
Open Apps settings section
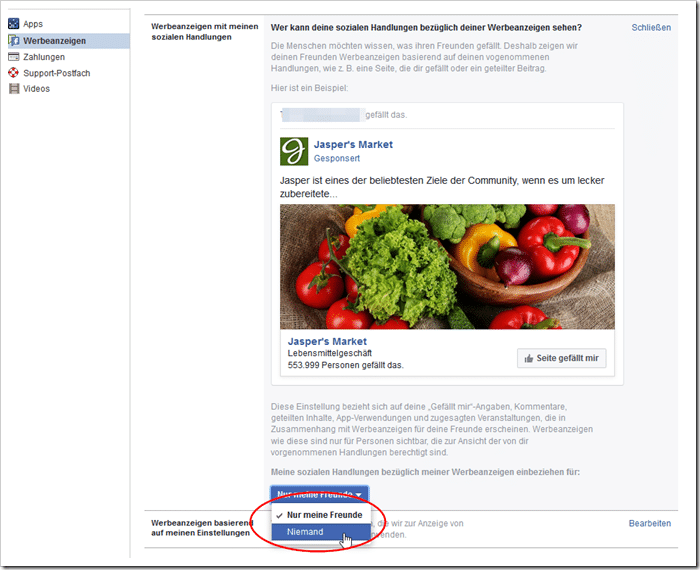[33, 24]
